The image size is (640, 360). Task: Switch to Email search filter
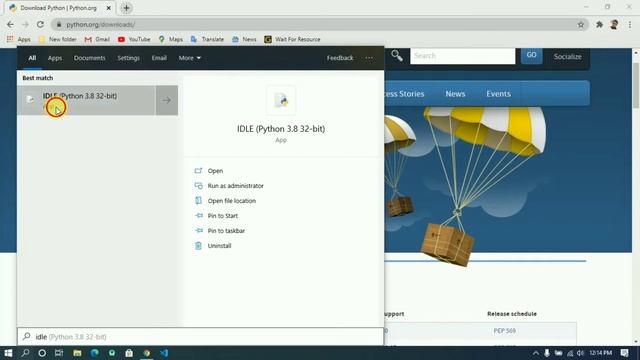point(159,58)
